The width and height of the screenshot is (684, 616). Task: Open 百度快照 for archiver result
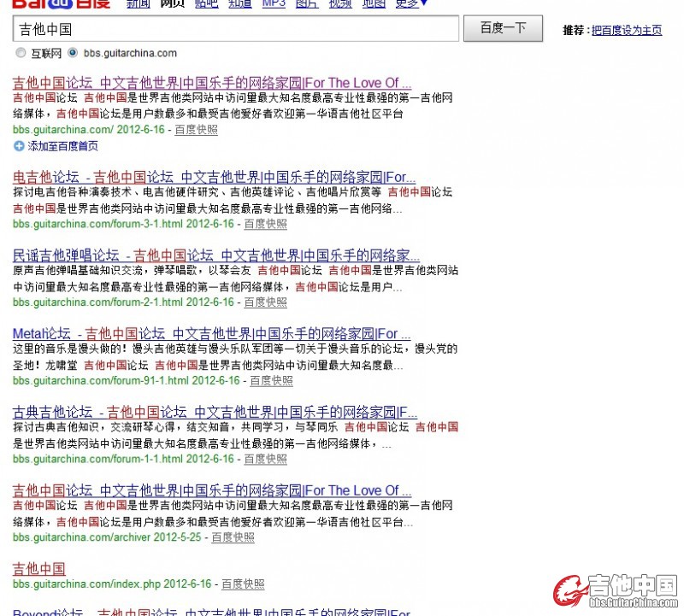[233, 537]
